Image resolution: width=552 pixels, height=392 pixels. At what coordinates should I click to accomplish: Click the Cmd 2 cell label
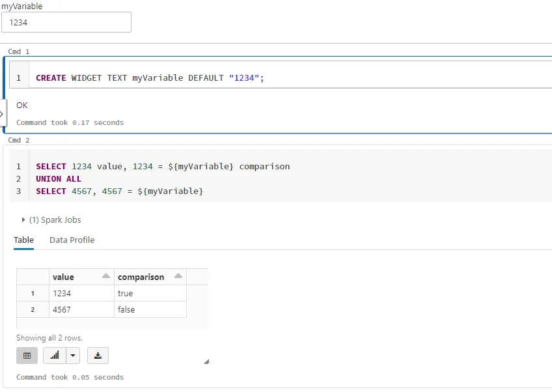[x=19, y=140]
